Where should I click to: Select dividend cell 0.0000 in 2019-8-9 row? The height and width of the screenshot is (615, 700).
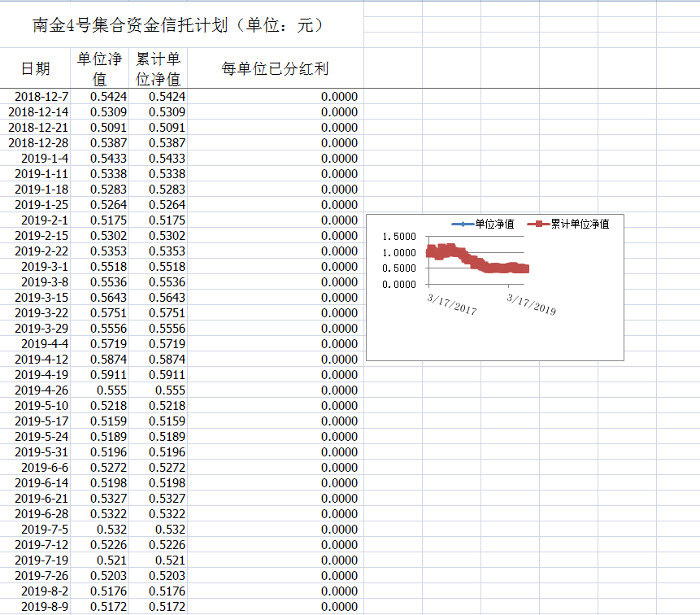(276, 607)
